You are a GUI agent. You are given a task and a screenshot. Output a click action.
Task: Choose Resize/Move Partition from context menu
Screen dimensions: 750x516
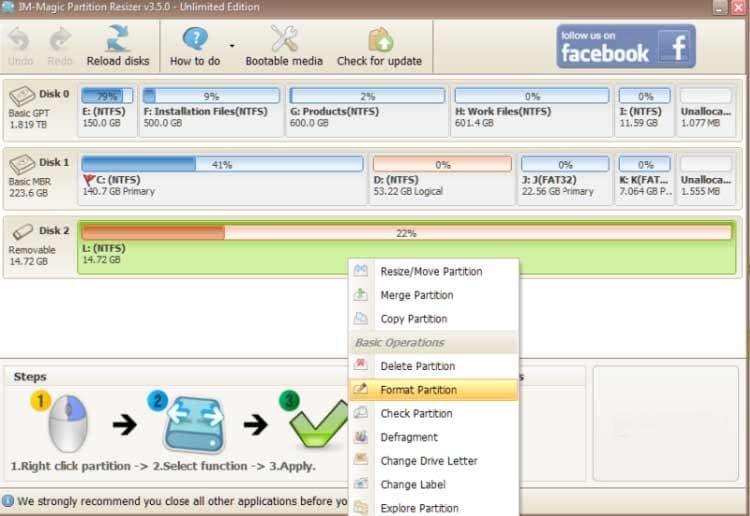434,272
